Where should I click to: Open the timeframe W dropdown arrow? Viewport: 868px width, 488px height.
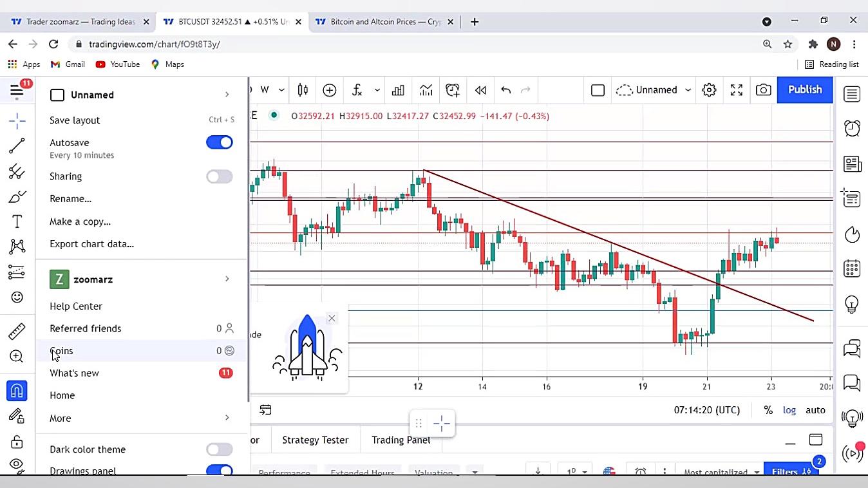pyautogui.click(x=281, y=90)
